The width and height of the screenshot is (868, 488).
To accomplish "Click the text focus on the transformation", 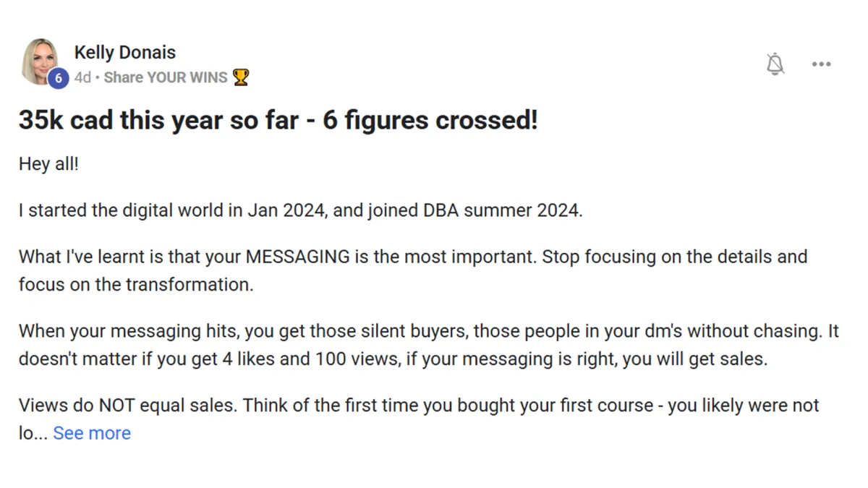I will click(136, 284).
